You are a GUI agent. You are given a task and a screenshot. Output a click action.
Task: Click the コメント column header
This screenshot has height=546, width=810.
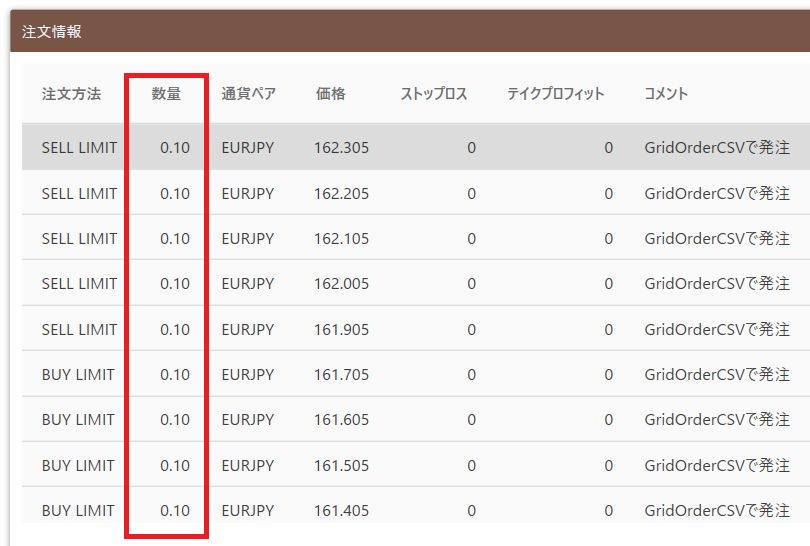click(x=666, y=94)
